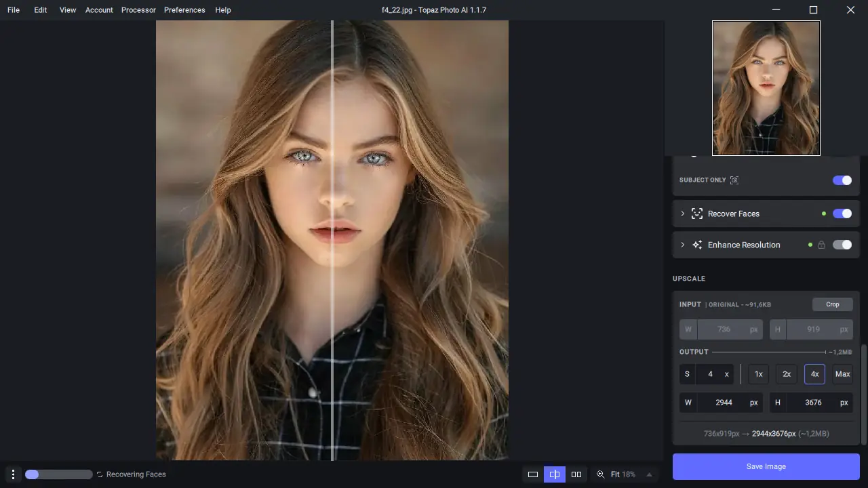Image resolution: width=868 pixels, height=488 pixels.
Task: Open the three-dot options menu
Action: click(x=13, y=474)
